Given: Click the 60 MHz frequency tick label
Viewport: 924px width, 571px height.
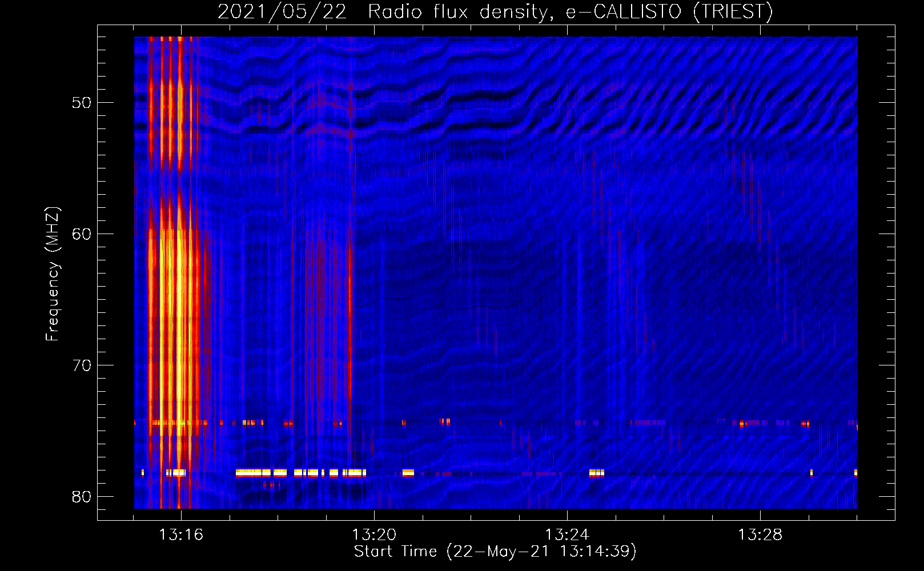Looking at the screenshot, I should tap(82, 234).
